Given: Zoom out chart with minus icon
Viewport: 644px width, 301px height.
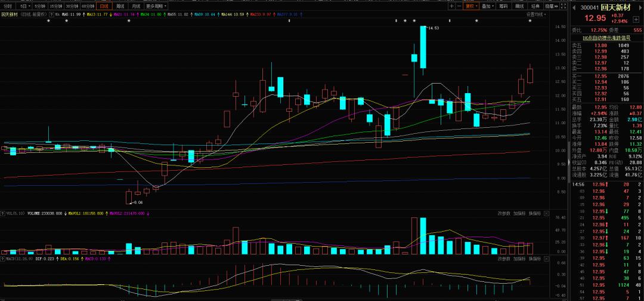Looking at the screenshot, I should (x=459, y=6).
